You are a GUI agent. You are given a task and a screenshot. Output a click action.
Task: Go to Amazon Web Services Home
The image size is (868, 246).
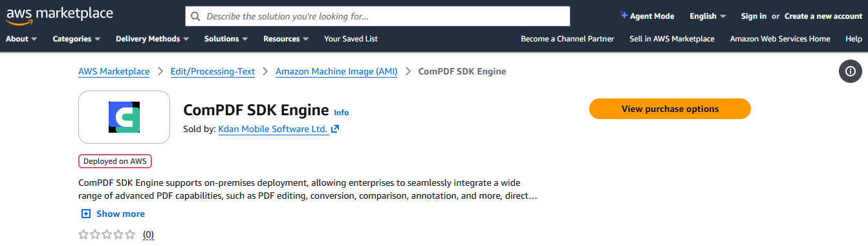(780, 39)
